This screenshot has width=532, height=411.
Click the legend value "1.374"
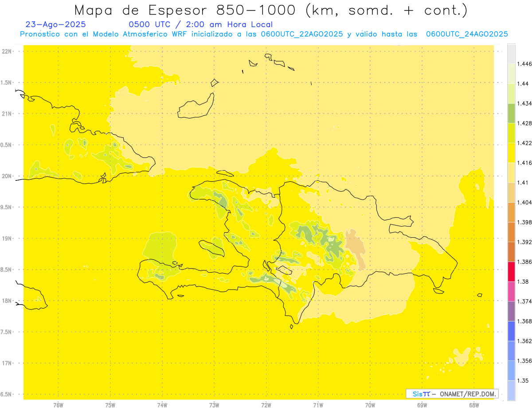pyautogui.click(x=524, y=301)
